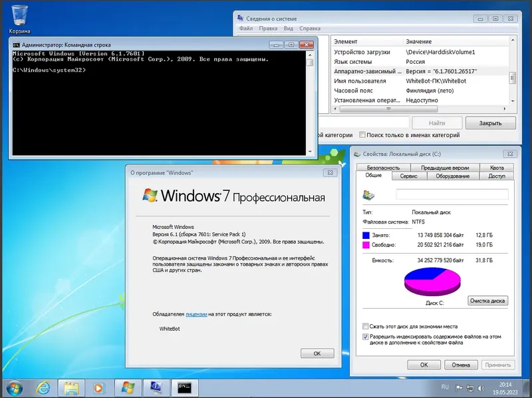Viewport: 532px width, 398px height.
Task: Switch to the Оборудование tab
Action: click(x=453, y=176)
